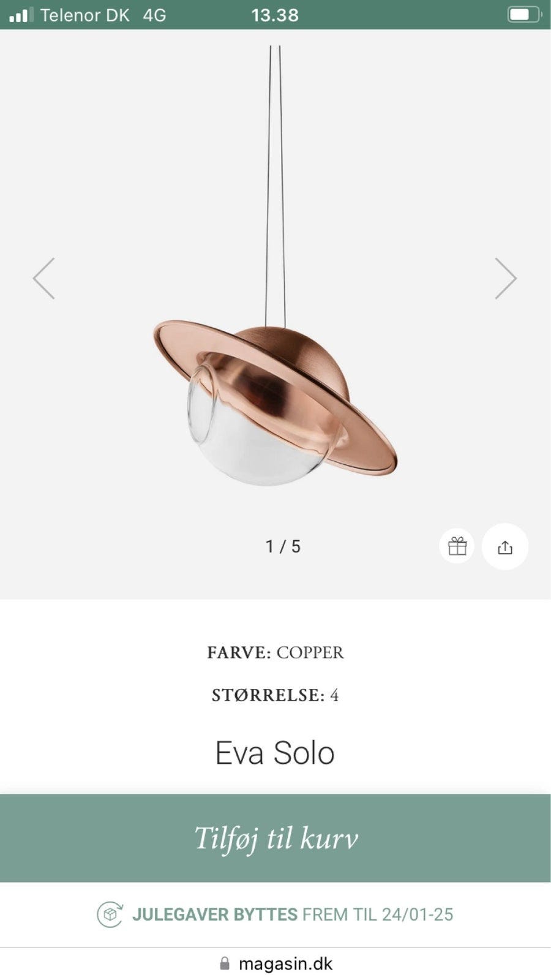Tap the Telenor DK carrier label
551x980 pixels.
pyautogui.click(x=84, y=15)
